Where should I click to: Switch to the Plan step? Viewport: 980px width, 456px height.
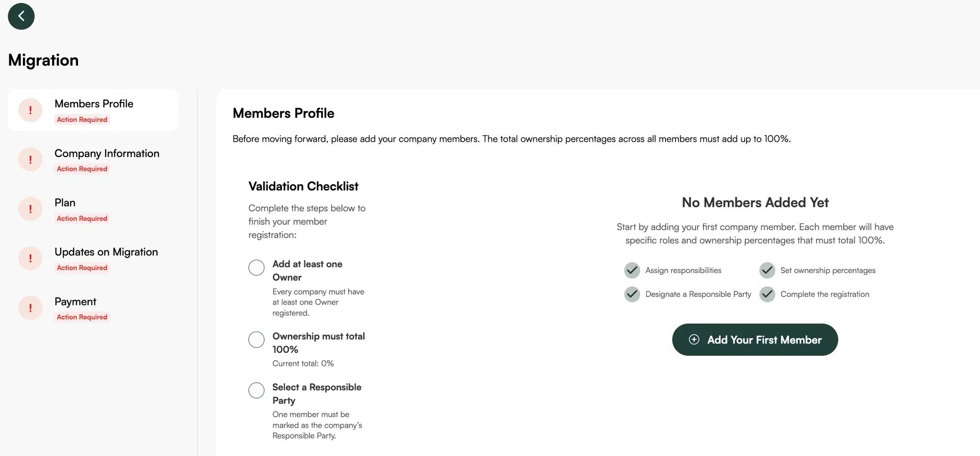point(65,203)
